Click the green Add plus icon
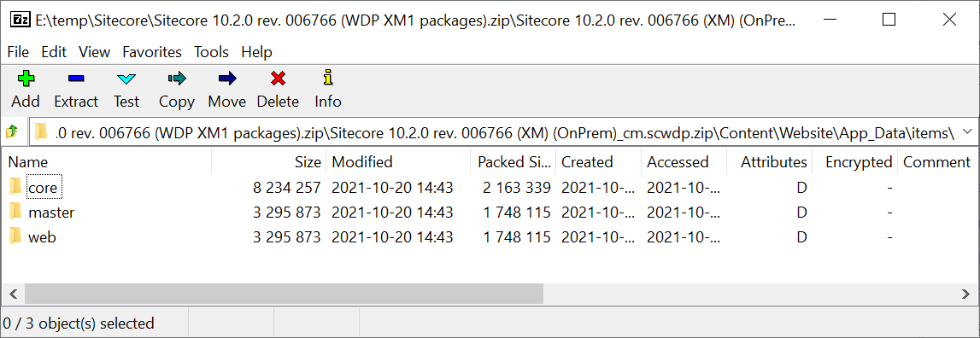Viewport: 980px width, 338px height. pos(26,78)
